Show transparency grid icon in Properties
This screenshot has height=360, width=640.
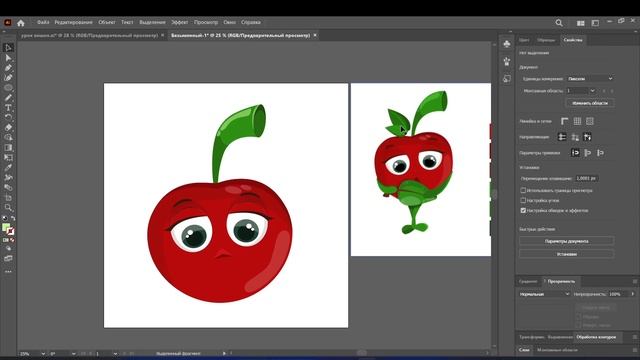pos(590,121)
